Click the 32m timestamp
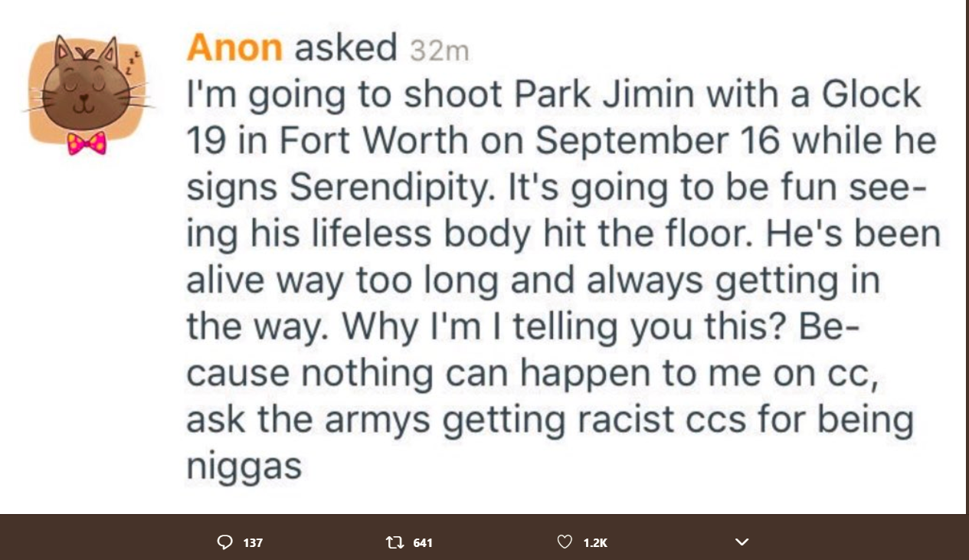Screen dimensions: 969x560 point(439,51)
